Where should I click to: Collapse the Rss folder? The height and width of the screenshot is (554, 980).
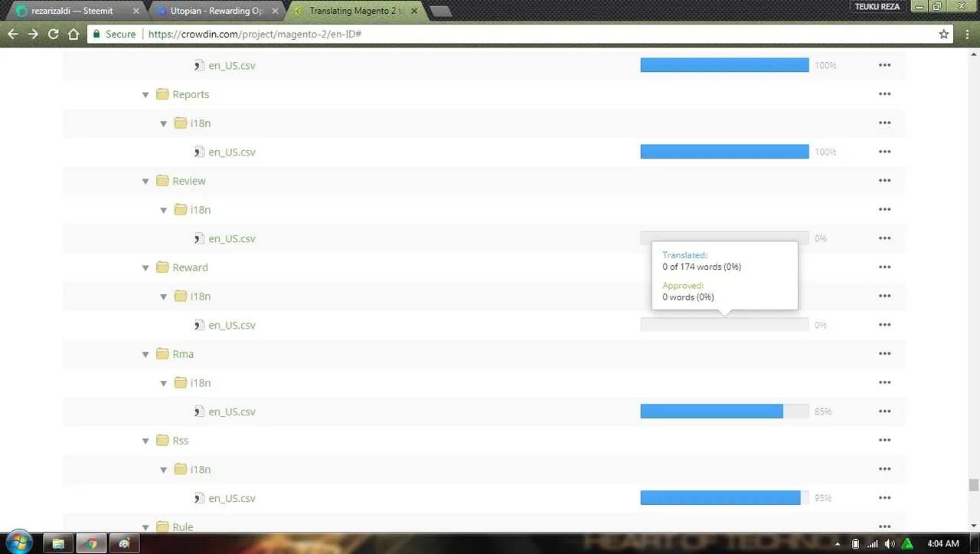coord(145,441)
